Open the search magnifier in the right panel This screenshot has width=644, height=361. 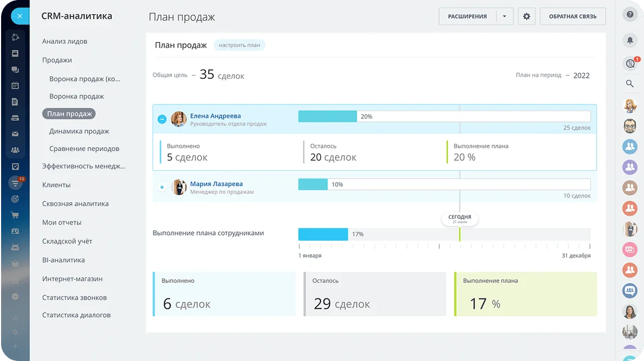(x=630, y=84)
